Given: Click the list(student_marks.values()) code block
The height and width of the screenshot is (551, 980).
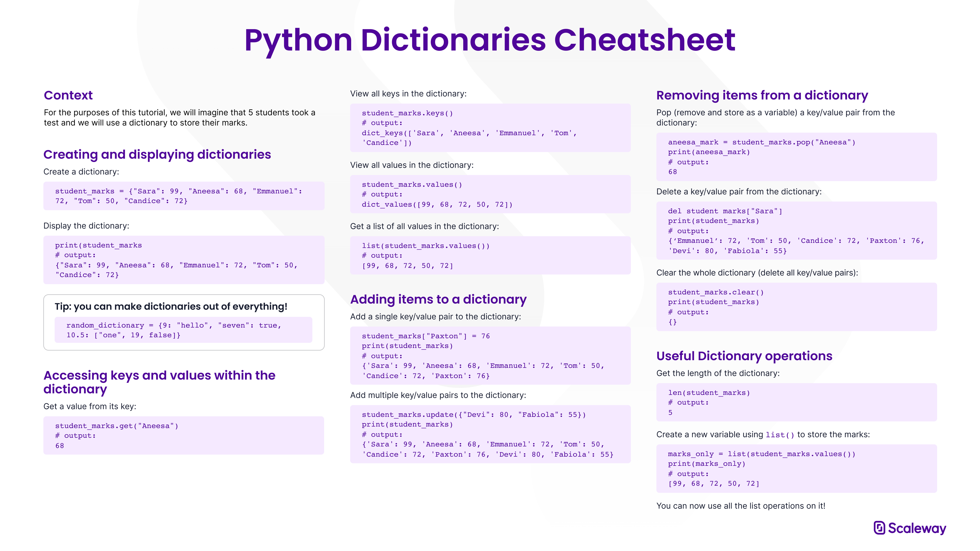Looking at the screenshot, I should click(x=490, y=255).
